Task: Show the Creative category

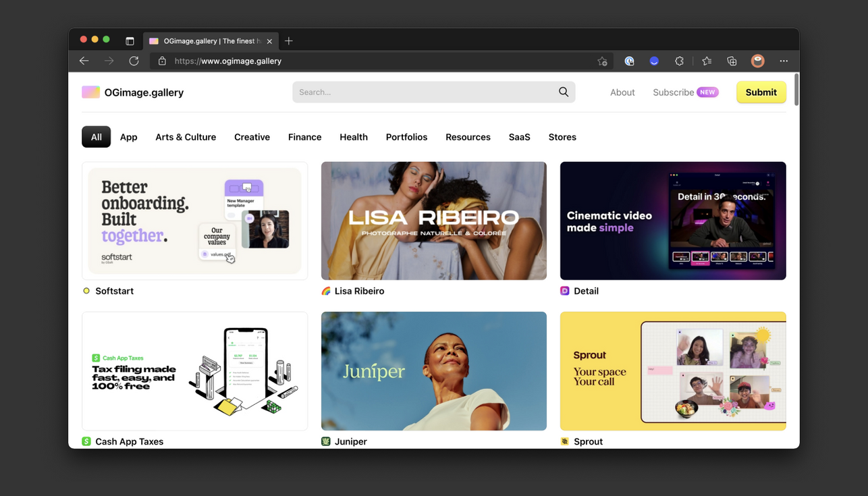Action: [x=252, y=137]
